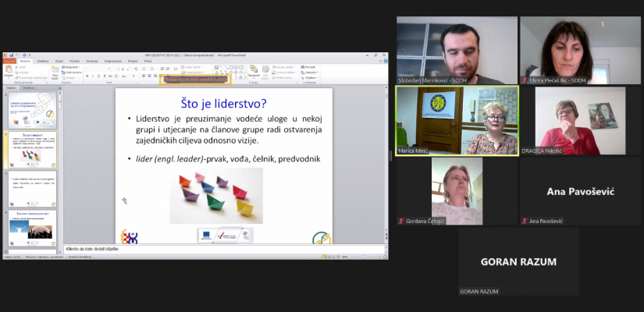Viewport: 644px width, 312px height.
Task: Open PowerPoint Help question mark icon
Action: [x=385, y=61]
